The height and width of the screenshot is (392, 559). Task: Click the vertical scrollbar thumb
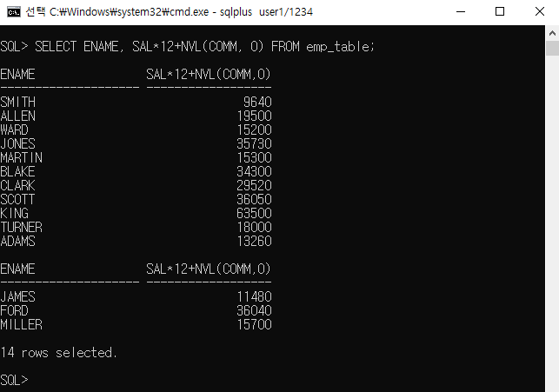[552, 48]
